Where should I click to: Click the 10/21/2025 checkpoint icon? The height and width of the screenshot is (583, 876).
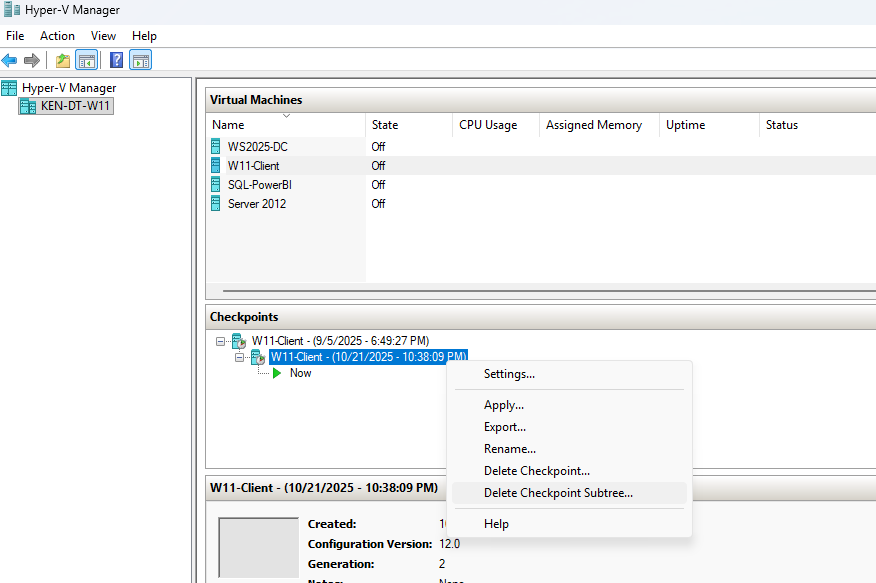click(258, 357)
